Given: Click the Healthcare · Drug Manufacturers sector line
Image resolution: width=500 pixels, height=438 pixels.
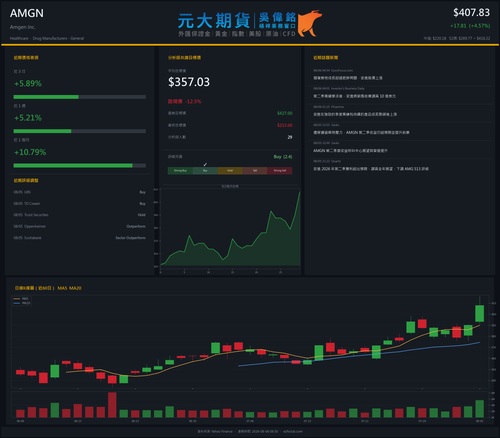Looking at the screenshot, I should click(x=47, y=38).
